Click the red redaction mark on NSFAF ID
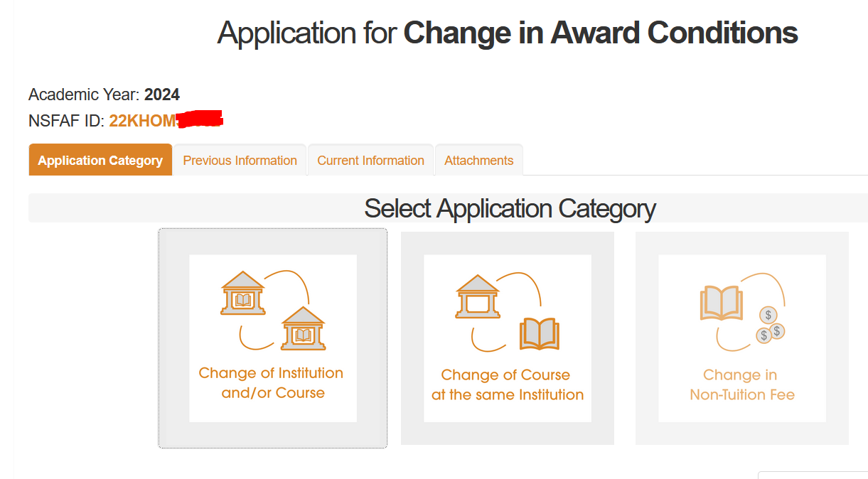Viewport: 868px width, 479px height. (x=200, y=119)
